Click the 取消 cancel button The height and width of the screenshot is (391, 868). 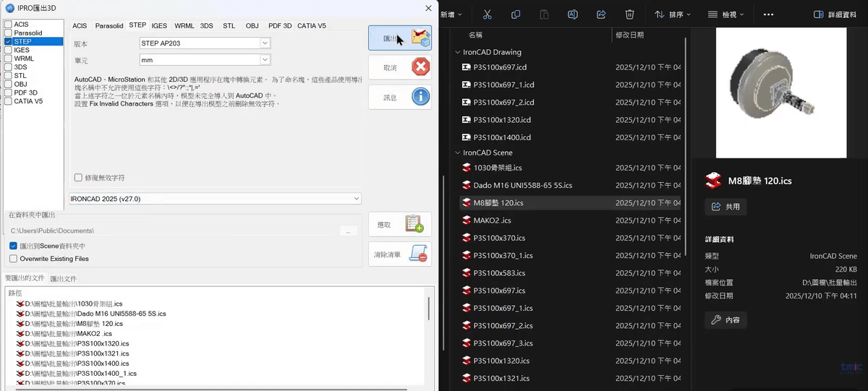click(400, 67)
